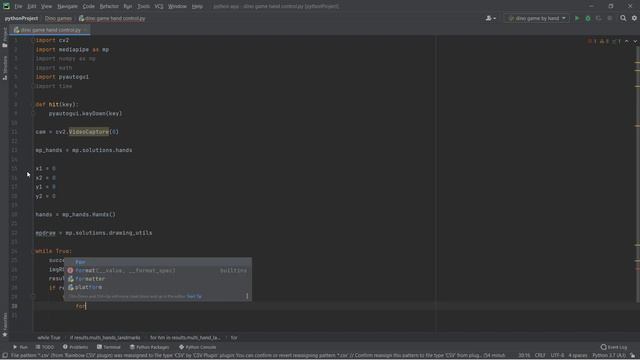Open the View menu

(x=47, y=7)
